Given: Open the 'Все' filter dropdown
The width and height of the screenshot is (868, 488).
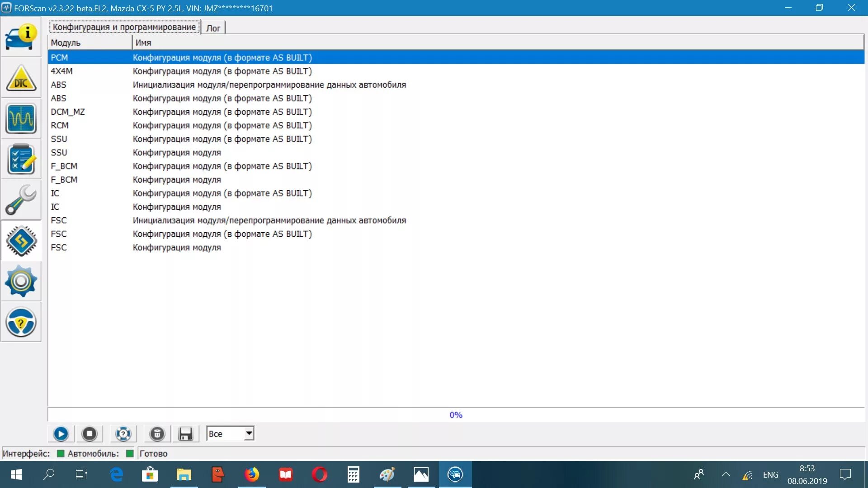Looking at the screenshot, I should (230, 434).
